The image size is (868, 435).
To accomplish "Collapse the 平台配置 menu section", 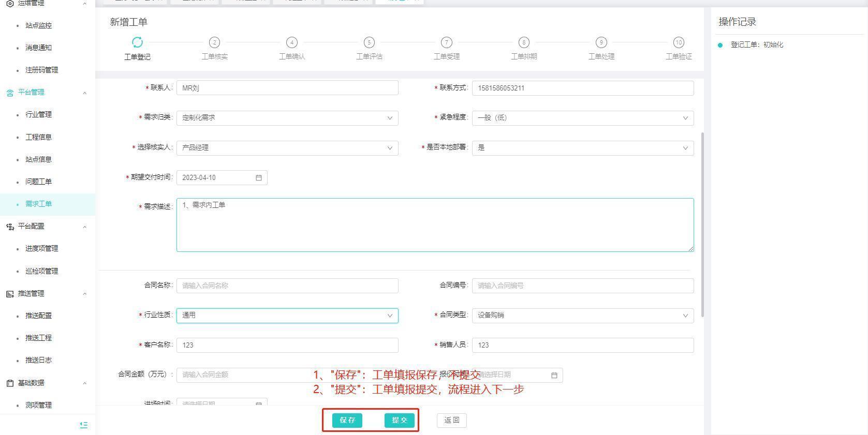I will click(84, 227).
